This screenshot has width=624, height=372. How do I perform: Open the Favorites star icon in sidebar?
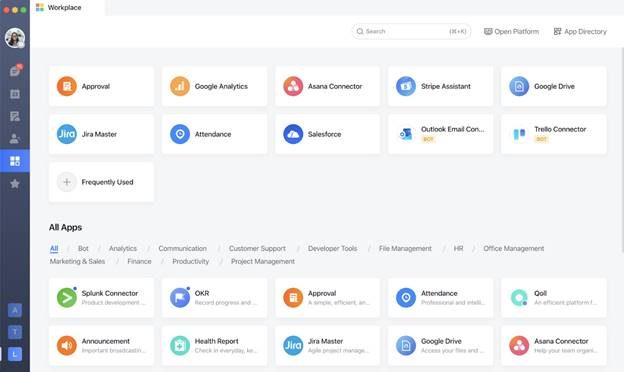(x=15, y=183)
